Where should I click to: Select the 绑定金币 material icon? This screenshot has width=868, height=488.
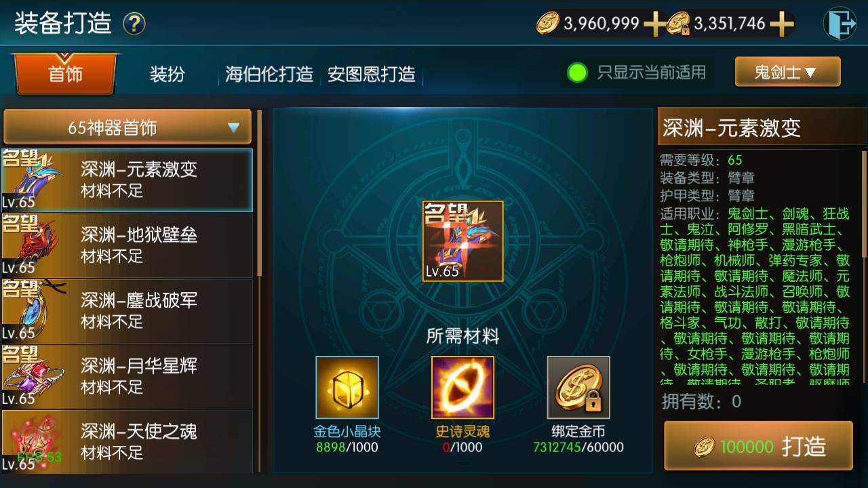pyautogui.click(x=578, y=388)
